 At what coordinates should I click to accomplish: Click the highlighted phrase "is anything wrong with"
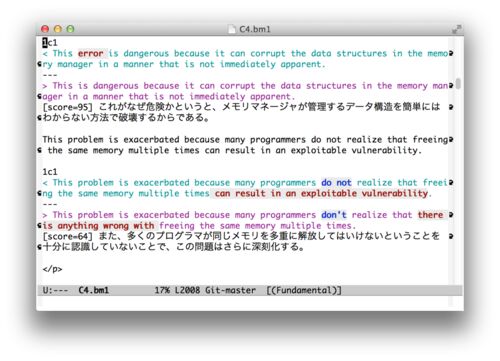coord(98,226)
